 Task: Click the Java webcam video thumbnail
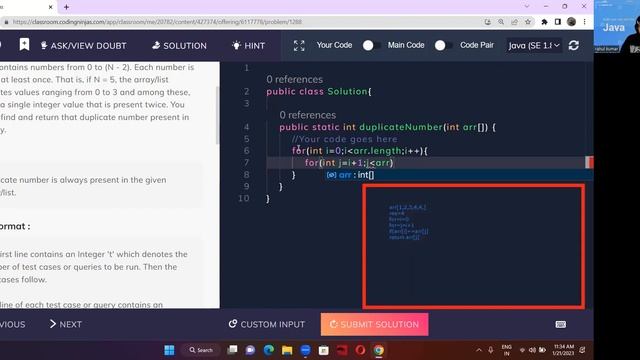[x=617, y=27]
